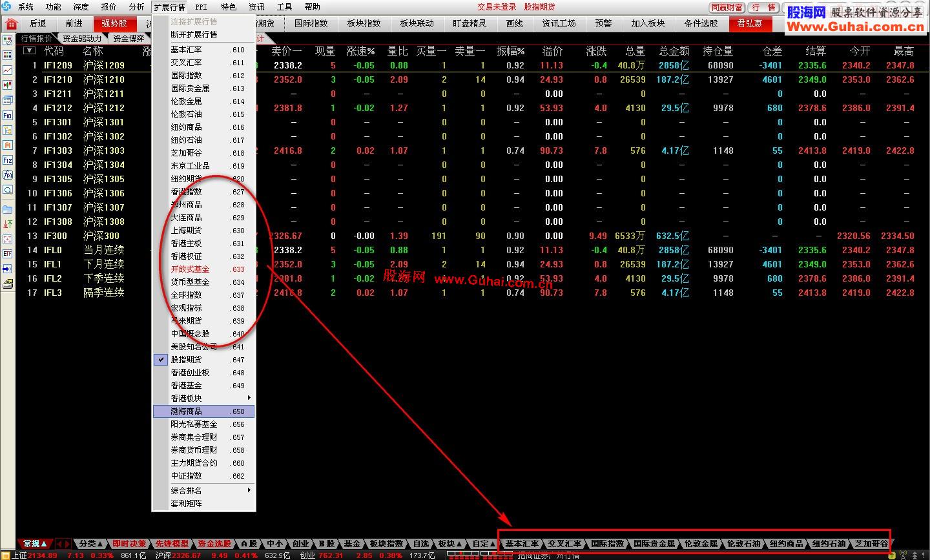The width and height of the screenshot is (930, 560).
Task: Open the dotted pattern sidebar icon
Action: pos(7,239)
